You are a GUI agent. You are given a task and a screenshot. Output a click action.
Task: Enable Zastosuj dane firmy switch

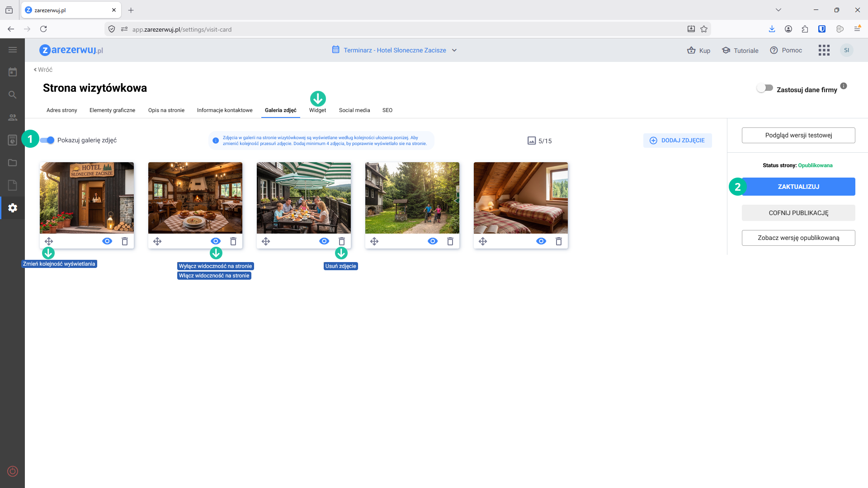click(765, 88)
